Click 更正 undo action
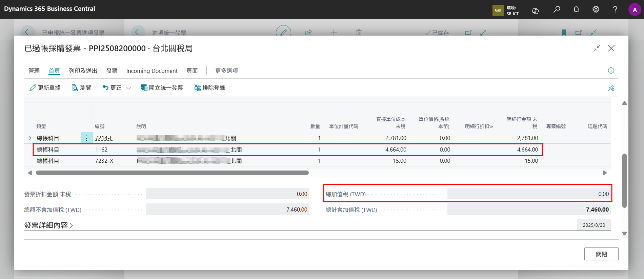 click(x=112, y=88)
